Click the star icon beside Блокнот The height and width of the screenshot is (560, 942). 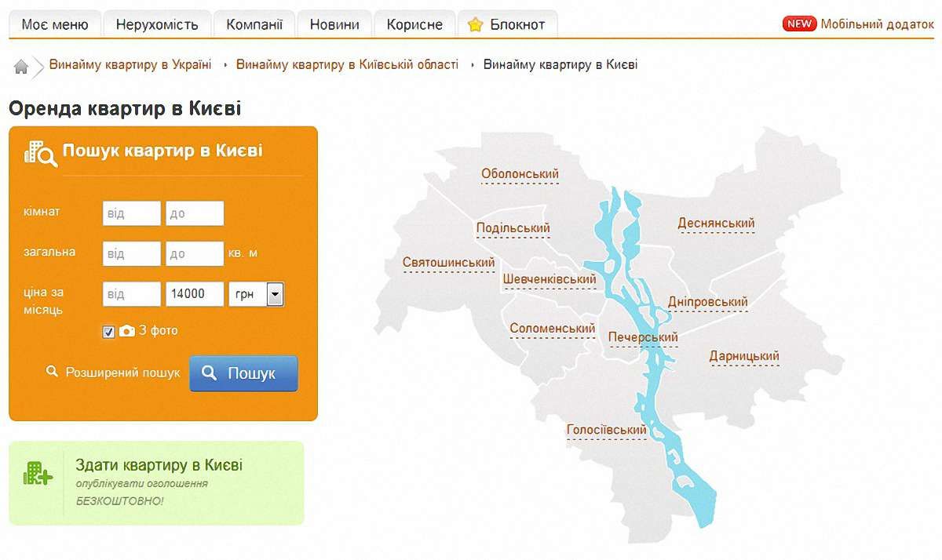point(475,24)
